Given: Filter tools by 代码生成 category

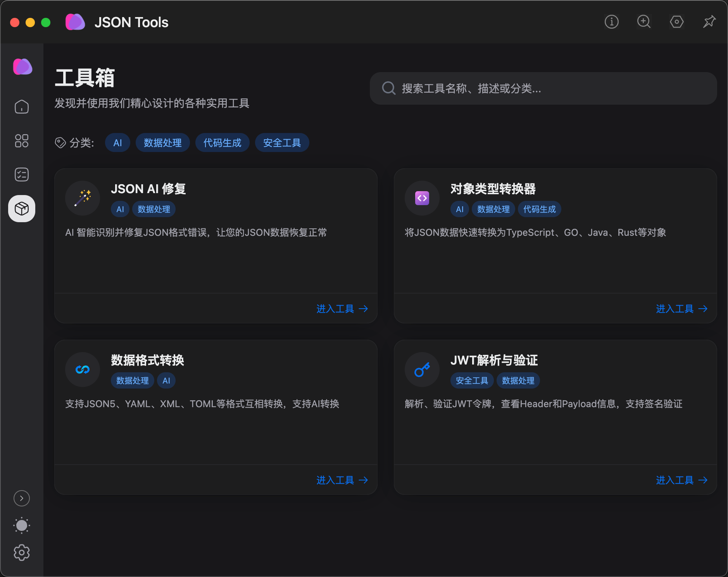Looking at the screenshot, I should tap(223, 143).
